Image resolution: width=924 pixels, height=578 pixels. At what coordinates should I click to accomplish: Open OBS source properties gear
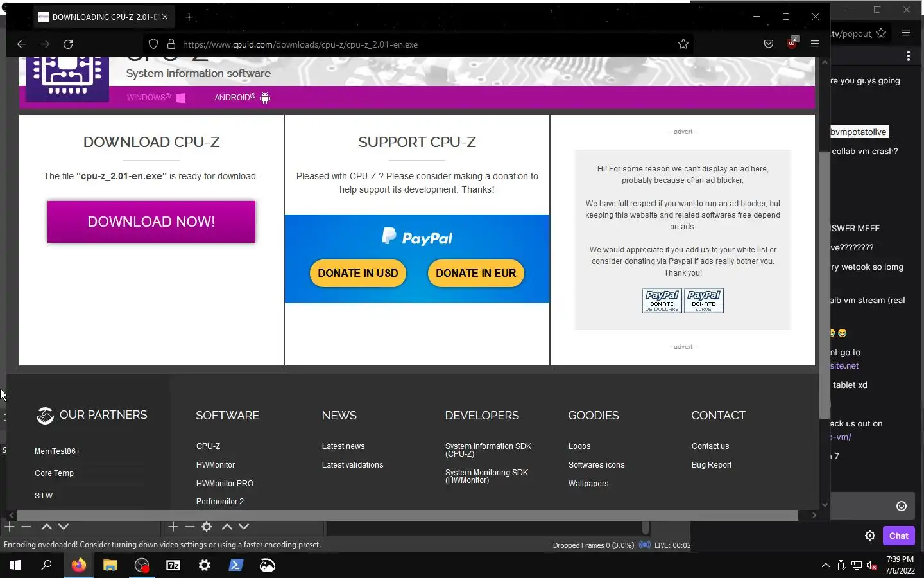(x=207, y=527)
